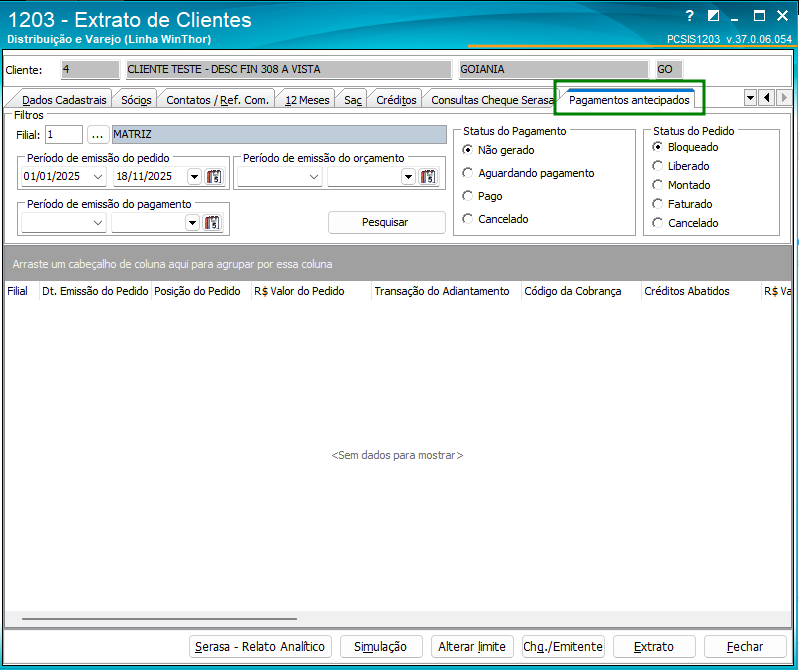Click the Pesquisar button
The height and width of the screenshot is (670, 799).
click(387, 222)
